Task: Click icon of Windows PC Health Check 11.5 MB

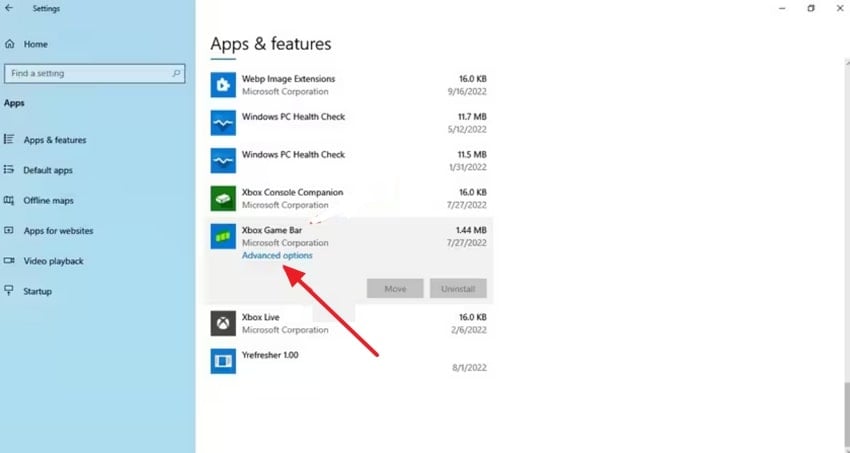Action: pyautogui.click(x=223, y=160)
